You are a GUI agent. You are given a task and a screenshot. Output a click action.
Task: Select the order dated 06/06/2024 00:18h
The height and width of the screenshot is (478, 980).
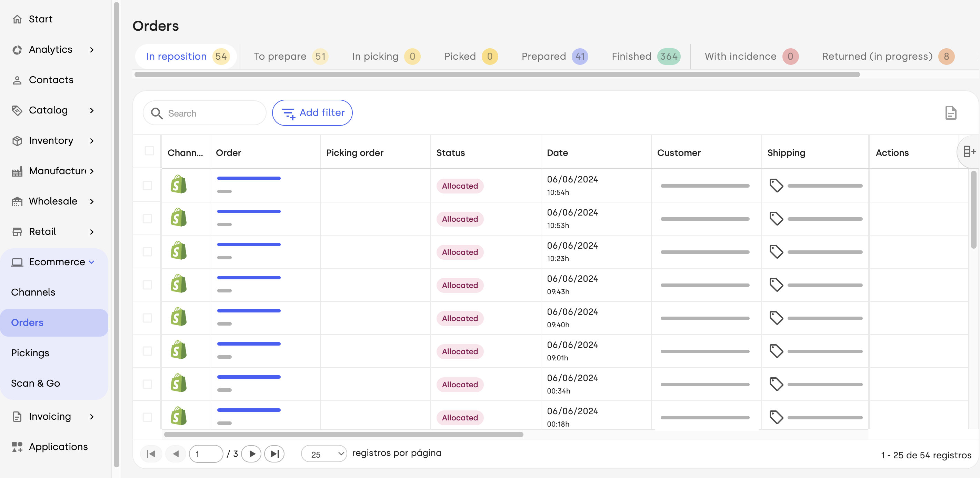pyautogui.click(x=147, y=418)
